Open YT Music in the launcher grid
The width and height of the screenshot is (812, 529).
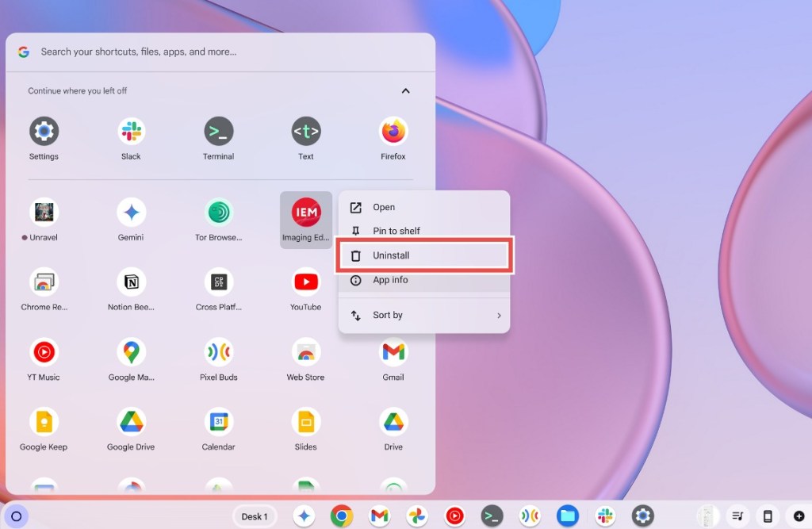44,359
